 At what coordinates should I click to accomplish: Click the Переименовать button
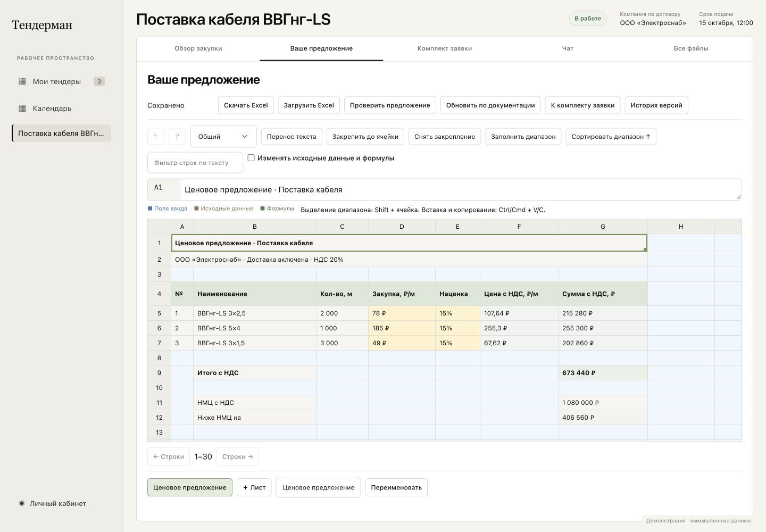[396, 487]
